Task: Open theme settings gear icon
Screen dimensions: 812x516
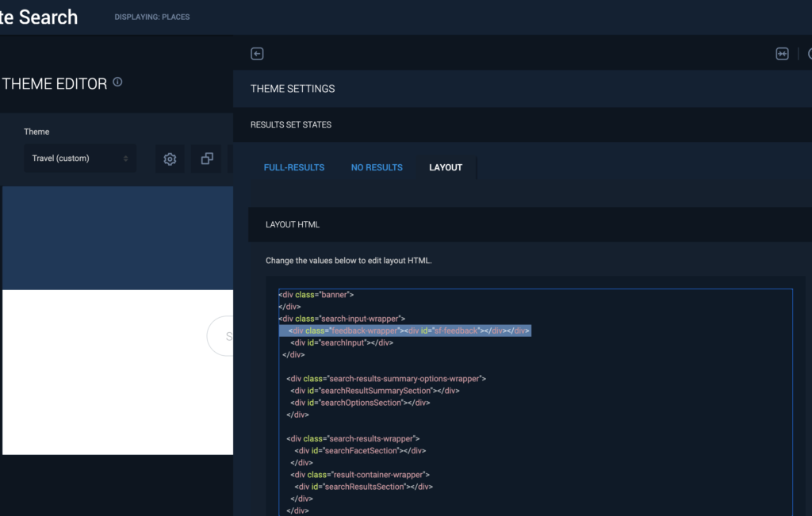Action: click(170, 159)
